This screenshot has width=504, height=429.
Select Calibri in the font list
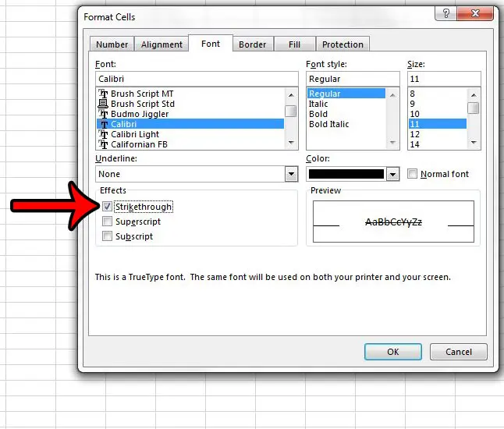click(190, 124)
